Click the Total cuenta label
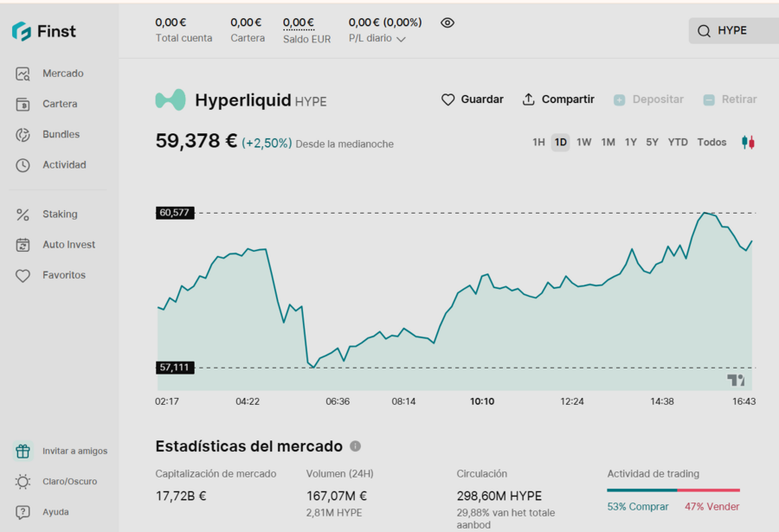This screenshot has width=779, height=532. (x=183, y=38)
